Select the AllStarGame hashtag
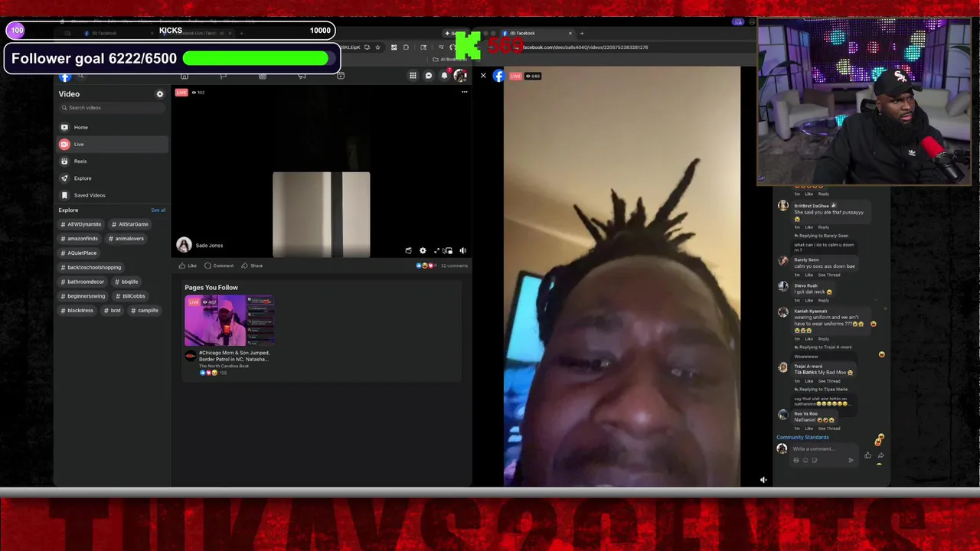The image size is (980, 551). (x=129, y=224)
